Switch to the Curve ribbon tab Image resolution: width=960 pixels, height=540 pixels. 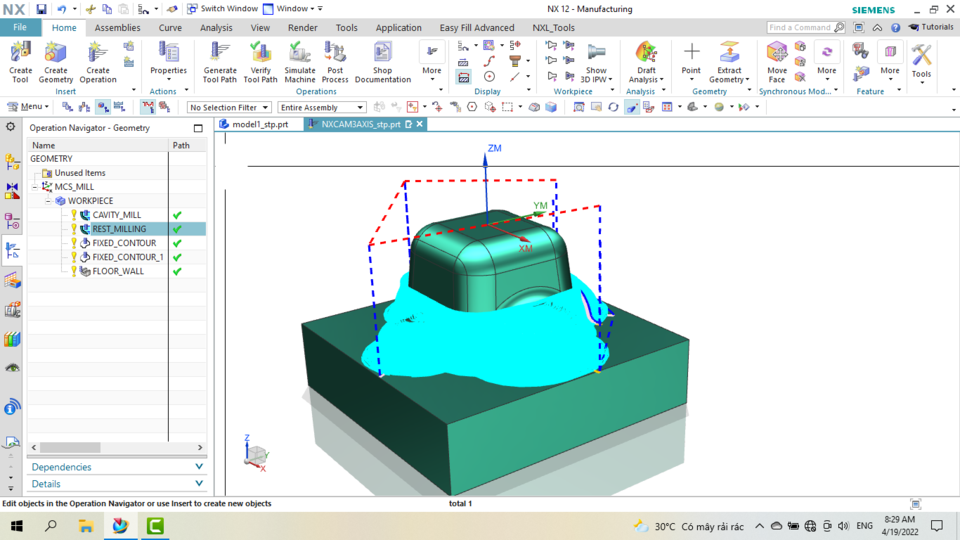(x=170, y=28)
